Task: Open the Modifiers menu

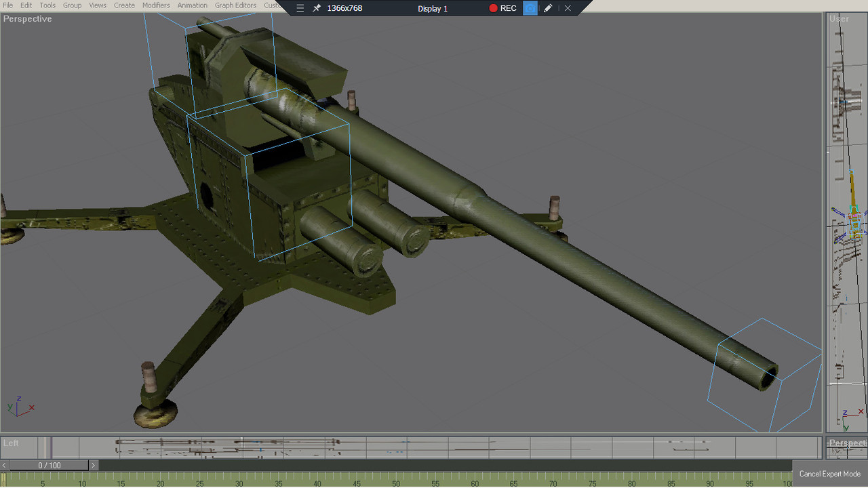Action: tap(156, 5)
